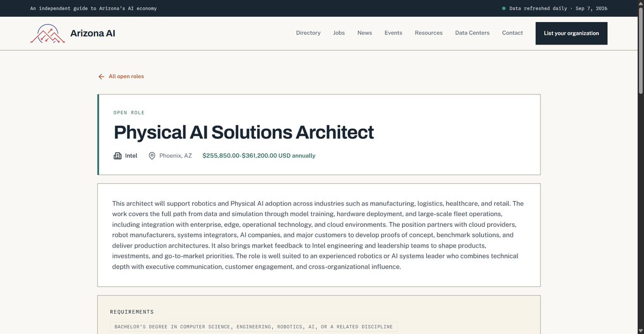Open the Contact page
This screenshot has width=644, height=334.
[x=513, y=33]
